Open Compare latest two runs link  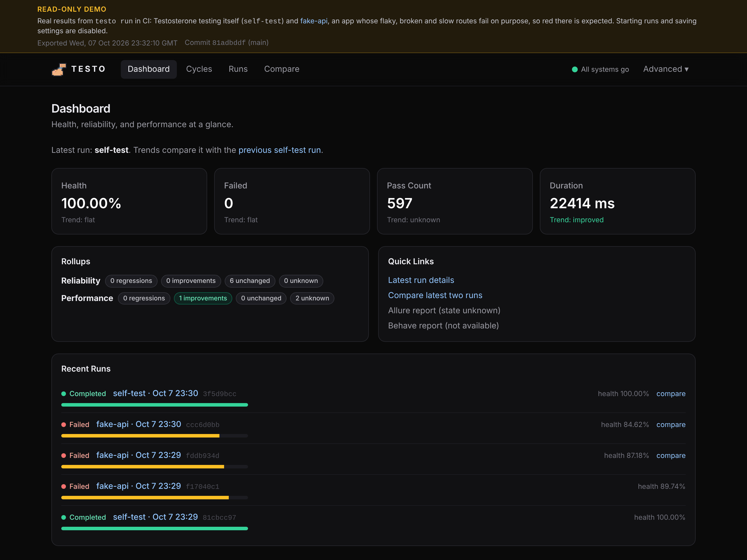point(435,295)
